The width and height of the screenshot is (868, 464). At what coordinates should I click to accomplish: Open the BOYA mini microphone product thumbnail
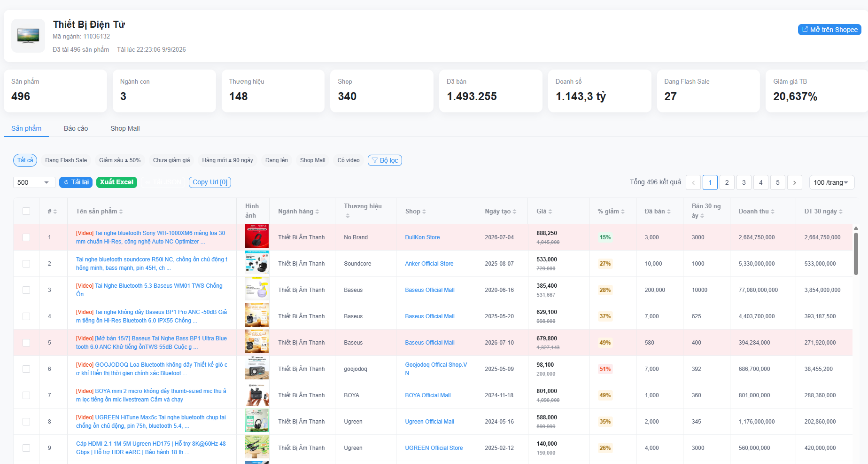coord(257,395)
